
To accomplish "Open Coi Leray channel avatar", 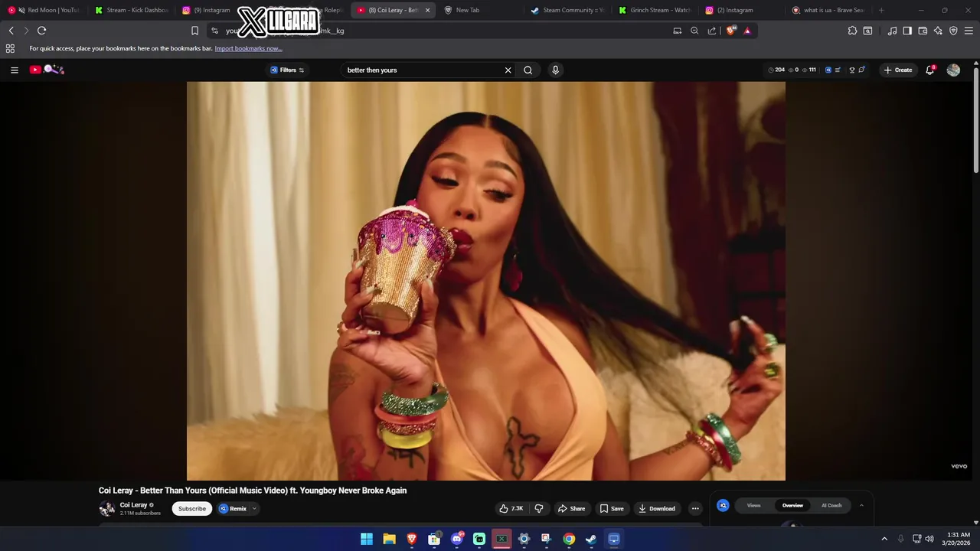I will pos(106,508).
